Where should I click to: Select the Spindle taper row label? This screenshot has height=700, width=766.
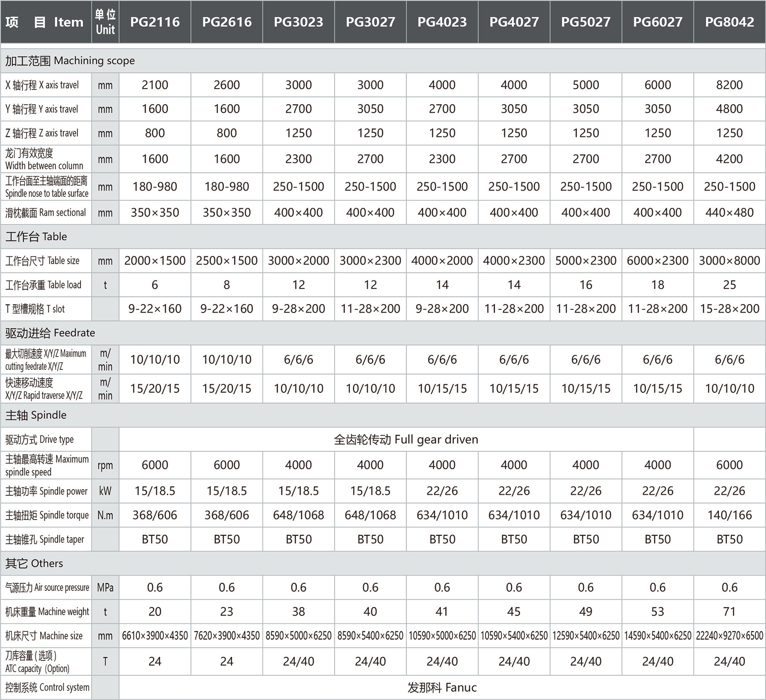coord(45,539)
